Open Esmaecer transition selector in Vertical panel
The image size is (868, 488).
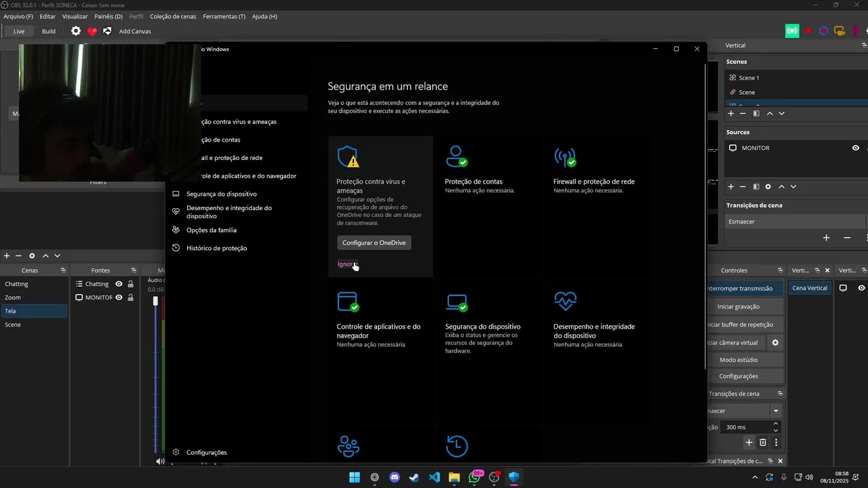click(x=794, y=222)
